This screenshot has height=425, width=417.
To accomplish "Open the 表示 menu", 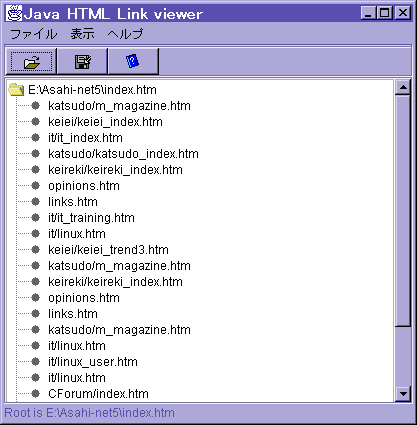I will tap(82, 34).
